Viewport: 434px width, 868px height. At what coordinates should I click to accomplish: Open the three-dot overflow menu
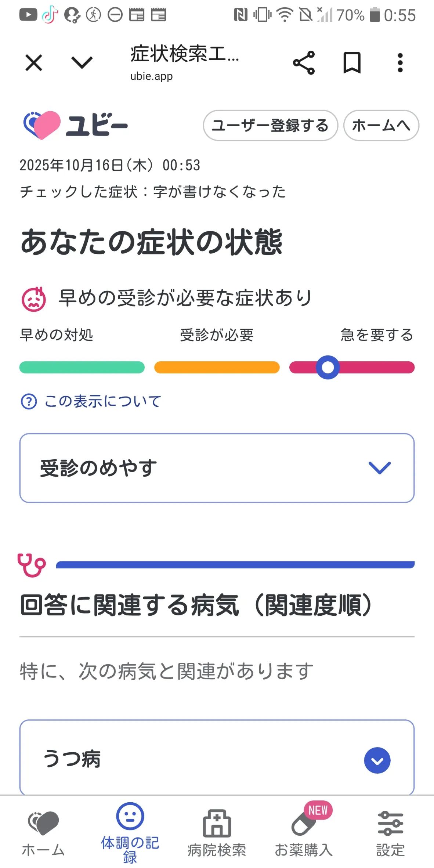(x=400, y=63)
